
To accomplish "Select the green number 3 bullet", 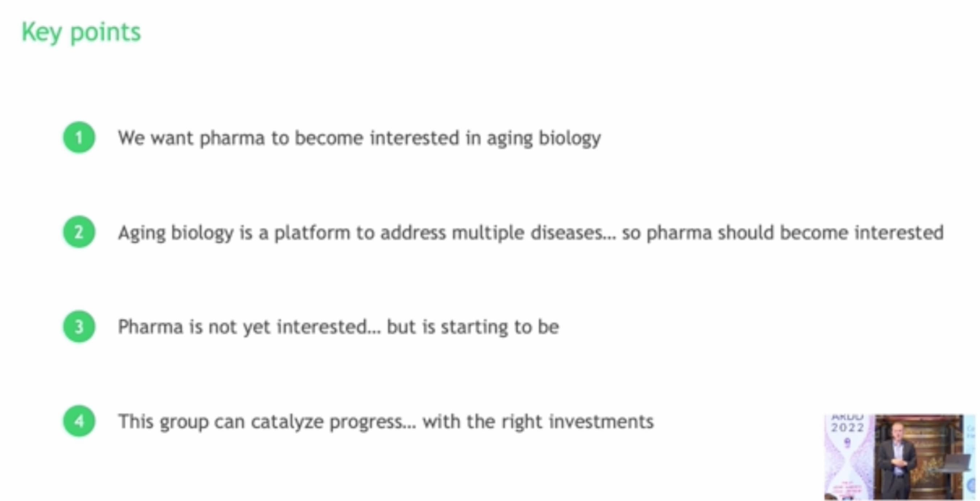I will (x=79, y=327).
